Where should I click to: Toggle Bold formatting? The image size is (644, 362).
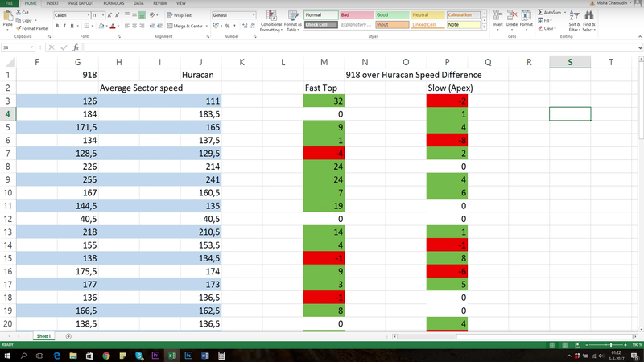(57, 26)
